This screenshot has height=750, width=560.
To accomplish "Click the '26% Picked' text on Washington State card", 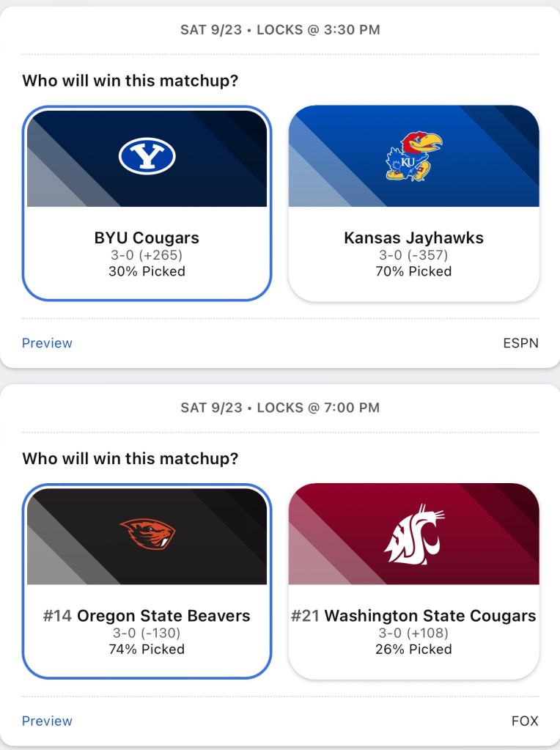I will click(x=413, y=649).
